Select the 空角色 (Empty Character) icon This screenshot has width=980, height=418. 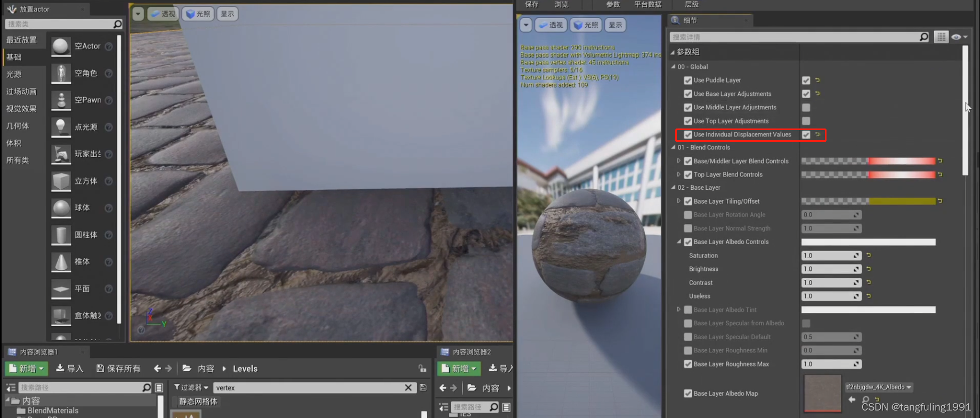click(x=61, y=73)
